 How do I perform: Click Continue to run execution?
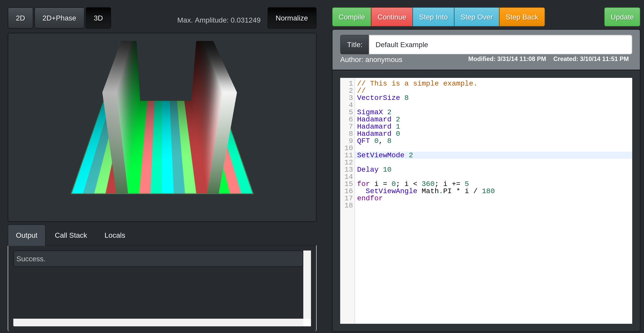click(x=392, y=17)
